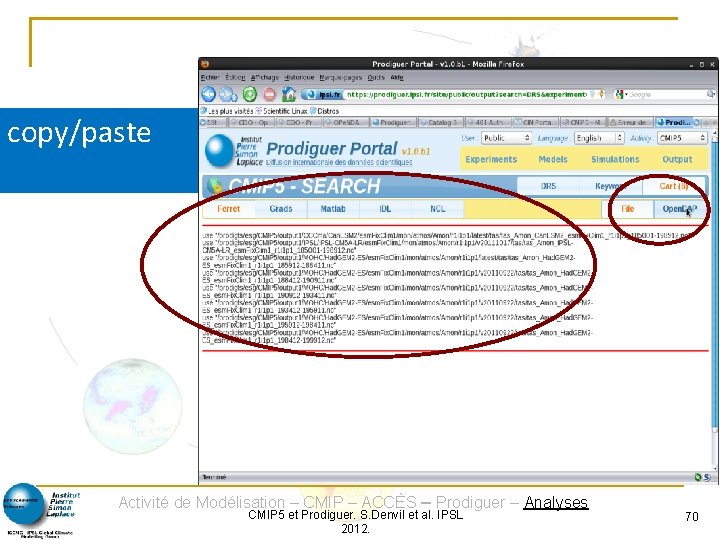
Task: Go to the Output section
Action: (677, 159)
